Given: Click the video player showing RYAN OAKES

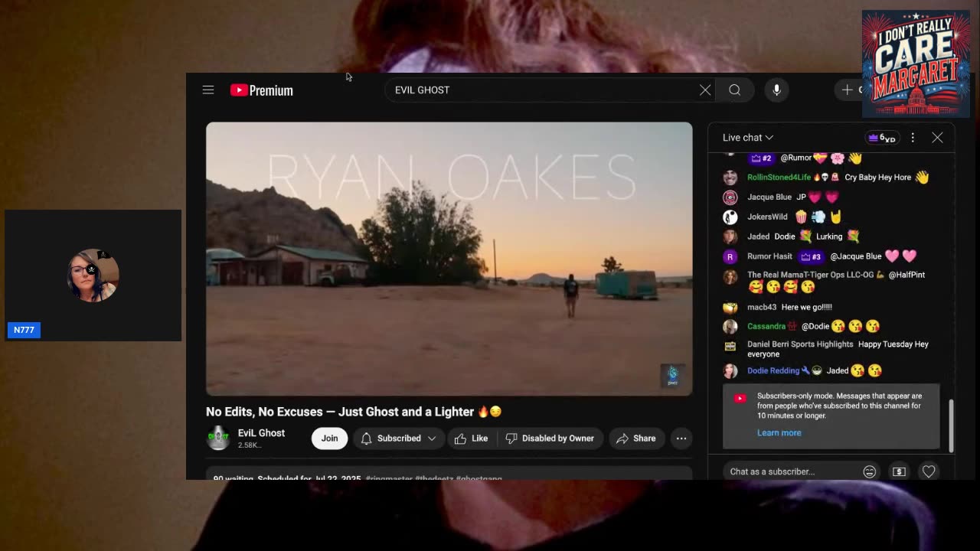Looking at the screenshot, I should coord(449,259).
